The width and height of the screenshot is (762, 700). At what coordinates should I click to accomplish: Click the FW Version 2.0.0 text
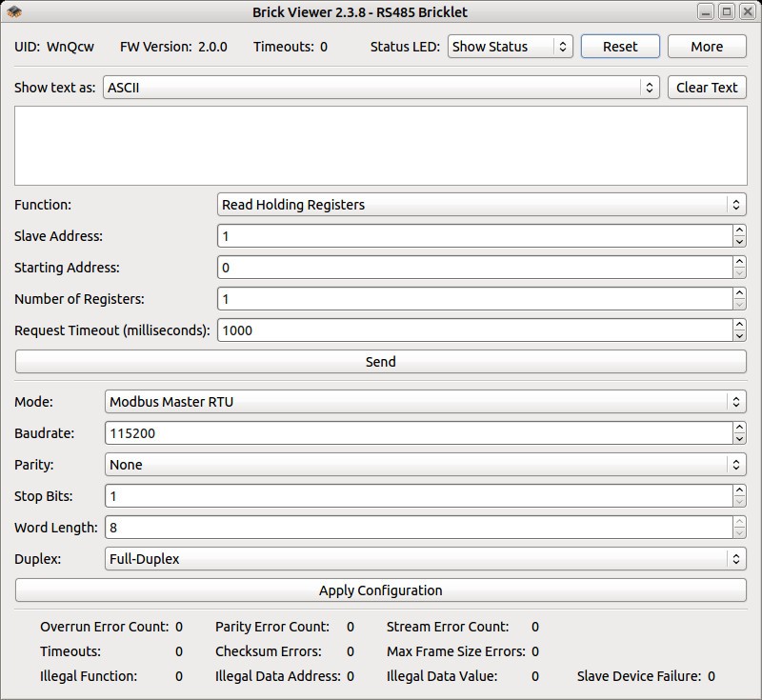tap(173, 47)
